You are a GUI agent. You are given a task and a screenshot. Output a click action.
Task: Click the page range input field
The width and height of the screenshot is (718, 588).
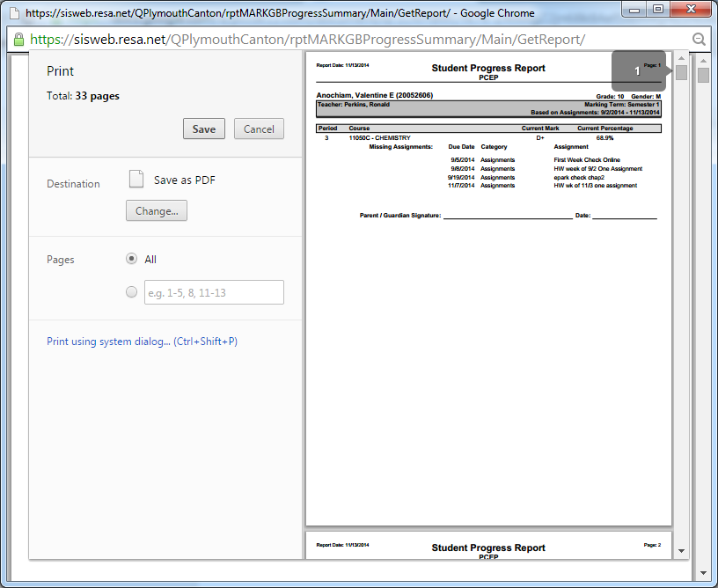coord(214,292)
